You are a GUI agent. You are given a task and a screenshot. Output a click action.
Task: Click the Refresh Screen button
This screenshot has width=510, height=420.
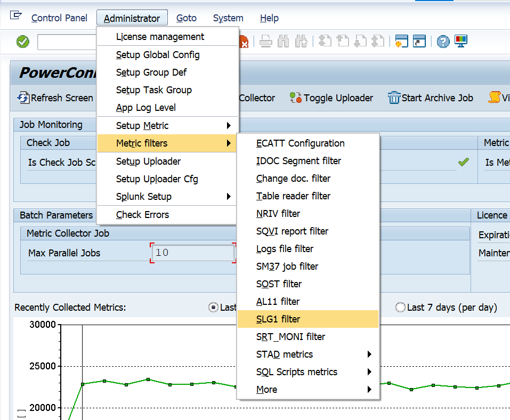click(x=55, y=98)
